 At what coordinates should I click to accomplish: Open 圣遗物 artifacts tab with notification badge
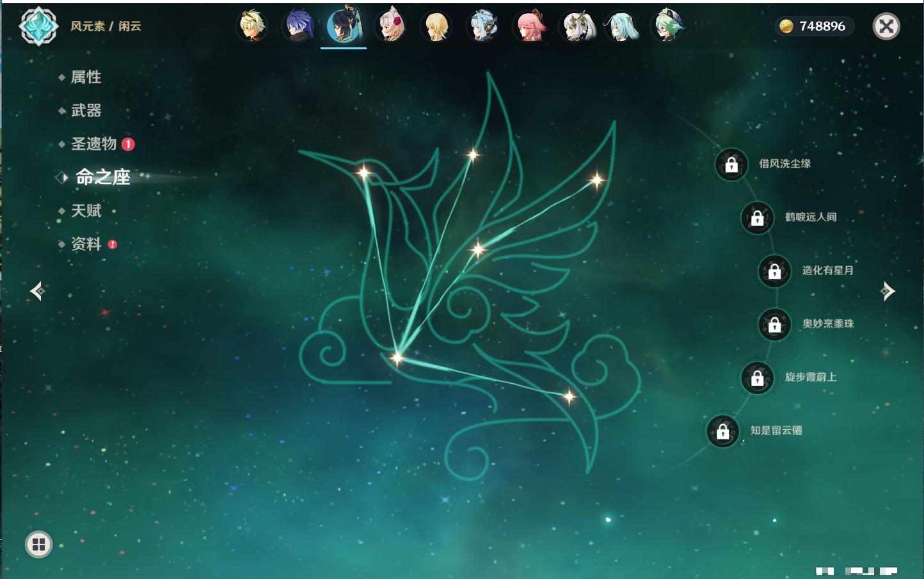coord(94,144)
